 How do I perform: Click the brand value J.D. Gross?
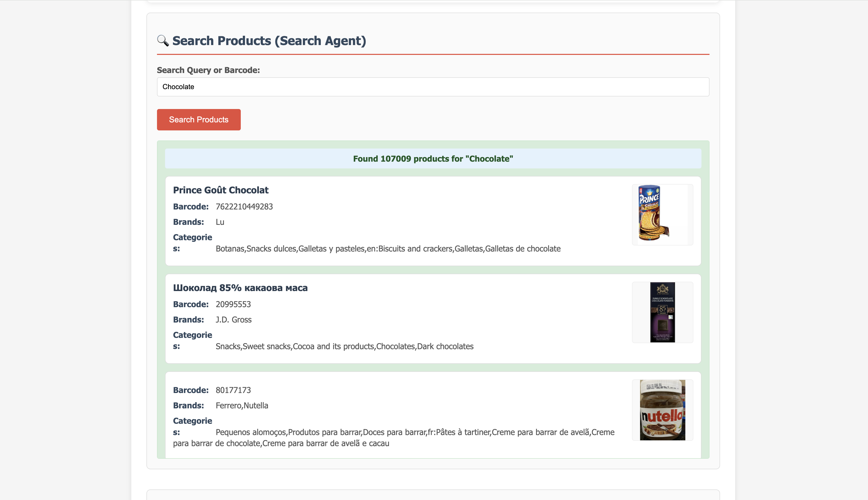click(234, 320)
